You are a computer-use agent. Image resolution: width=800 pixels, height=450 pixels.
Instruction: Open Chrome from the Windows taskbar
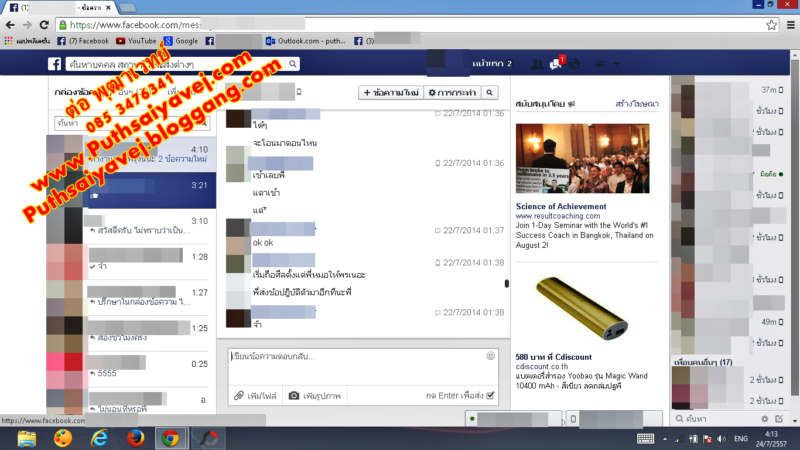click(171, 438)
